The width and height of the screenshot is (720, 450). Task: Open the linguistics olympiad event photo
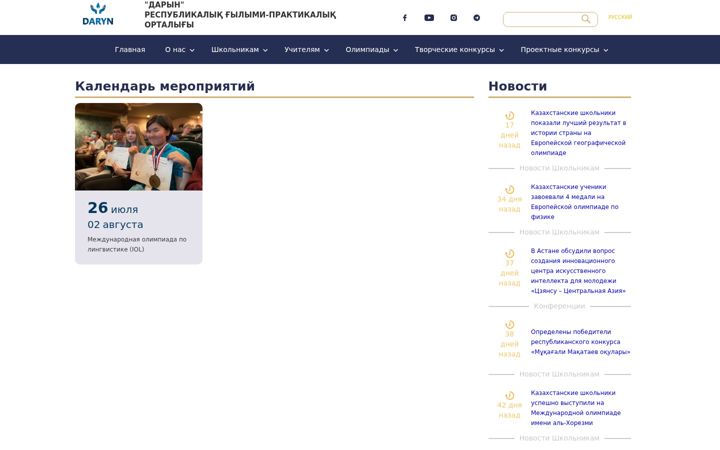(x=139, y=146)
